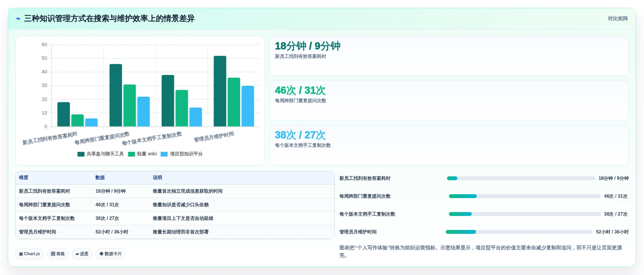Click the 表格 tag chip
Screen dimensions: 644x275
[x=58, y=254]
